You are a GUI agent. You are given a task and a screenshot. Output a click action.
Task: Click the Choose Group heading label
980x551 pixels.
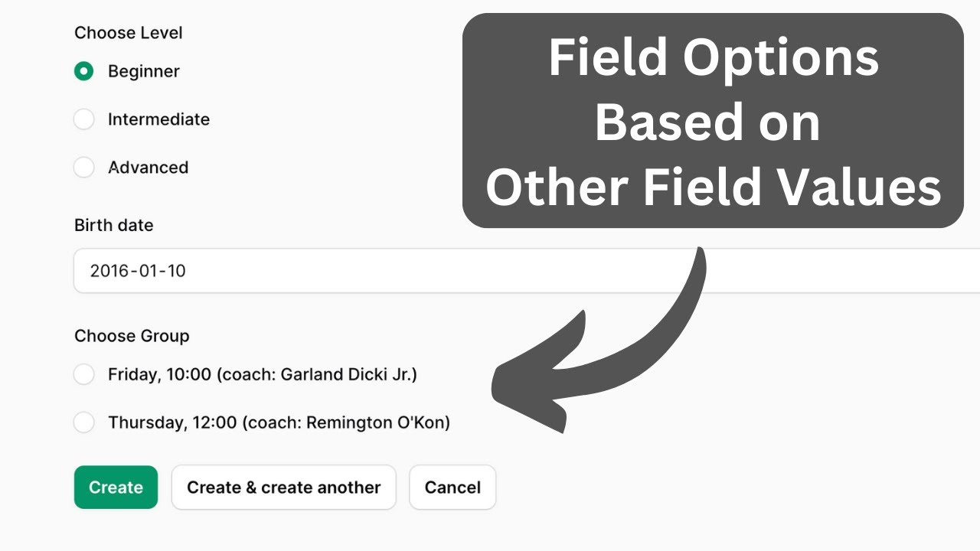coord(132,336)
